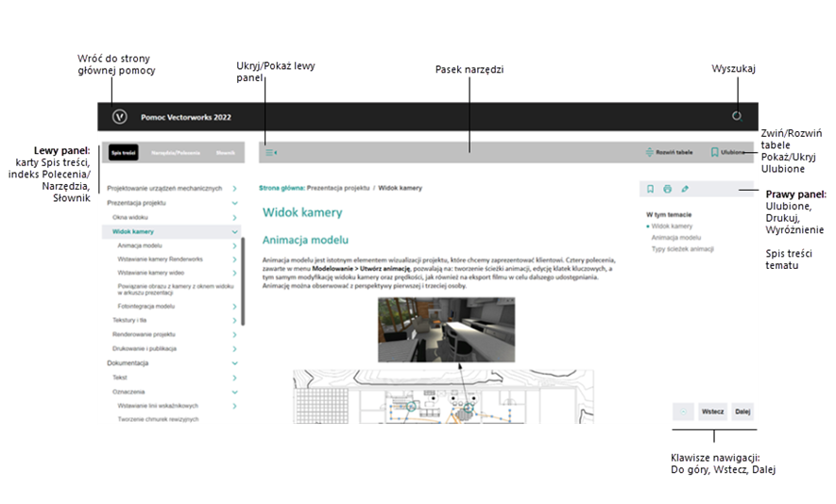Click the Vectorworks logo to return home
Screen dimensions: 836x504
click(119, 117)
